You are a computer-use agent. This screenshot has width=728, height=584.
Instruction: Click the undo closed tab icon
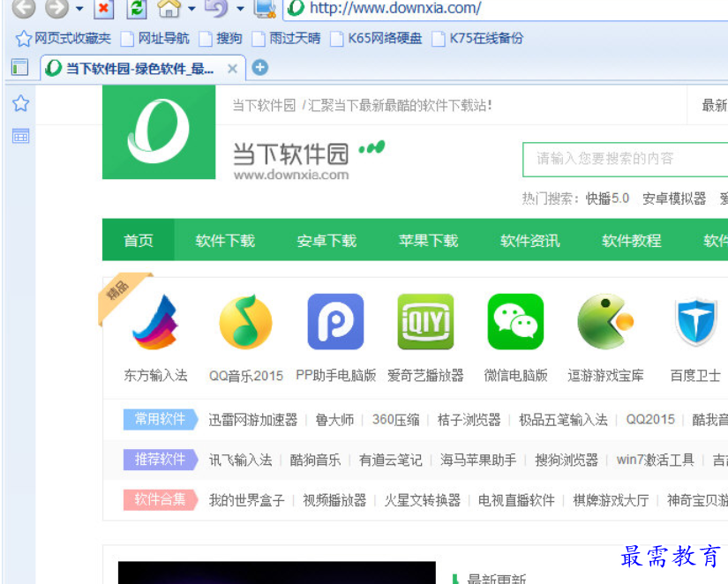tap(217, 7)
